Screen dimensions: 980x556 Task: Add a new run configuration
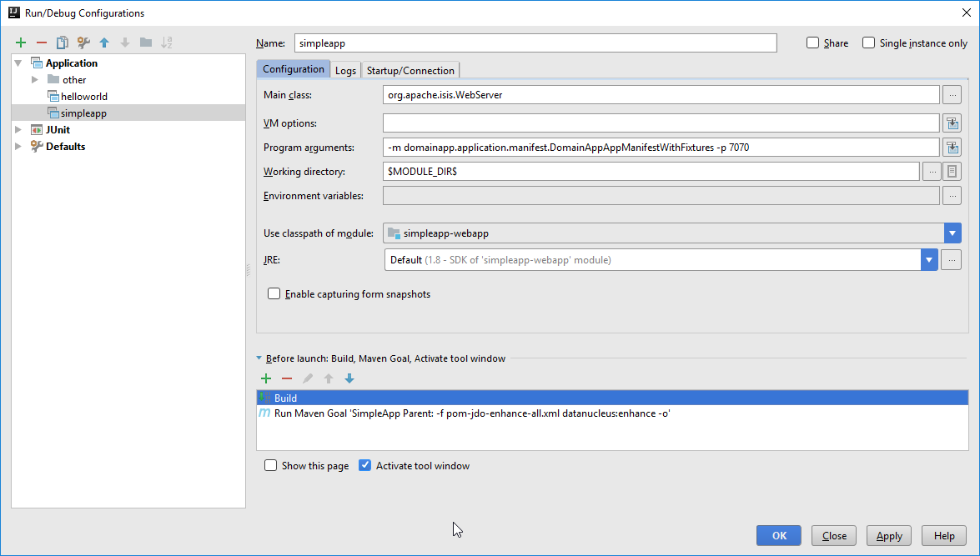(21, 43)
